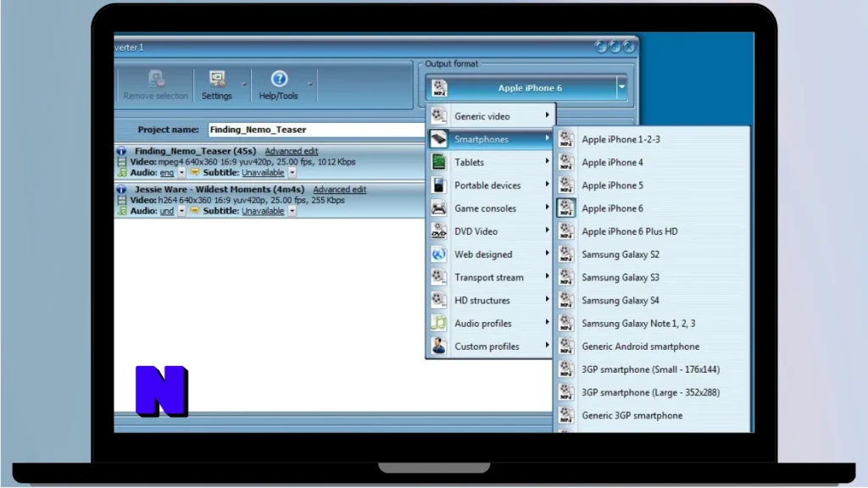Click the icon beside Samsung Galaxy S2

coord(565,254)
